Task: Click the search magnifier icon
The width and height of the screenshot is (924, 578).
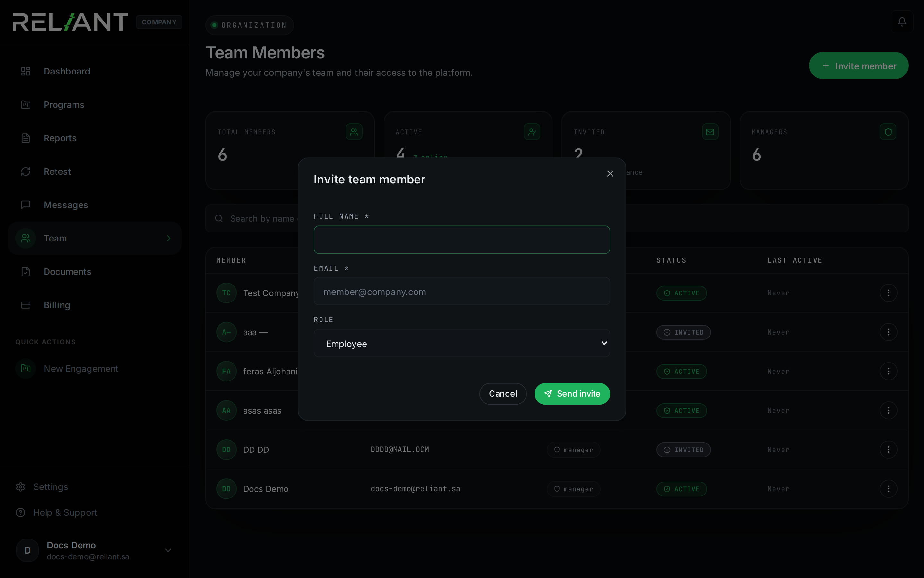Action: pyautogui.click(x=219, y=218)
